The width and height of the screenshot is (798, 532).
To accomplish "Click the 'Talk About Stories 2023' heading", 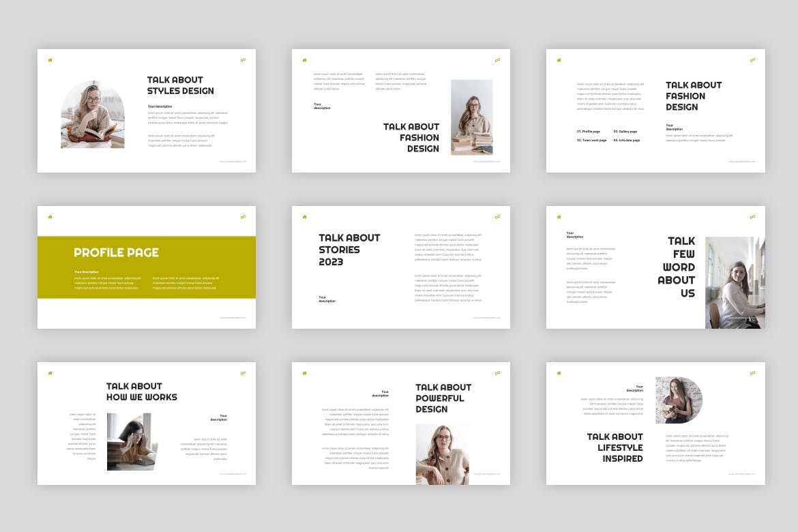I will click(349, 250).
